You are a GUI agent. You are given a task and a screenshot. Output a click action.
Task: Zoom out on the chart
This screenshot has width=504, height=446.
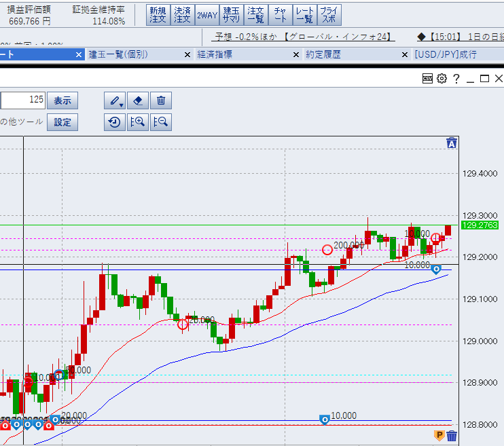(161, 122)
